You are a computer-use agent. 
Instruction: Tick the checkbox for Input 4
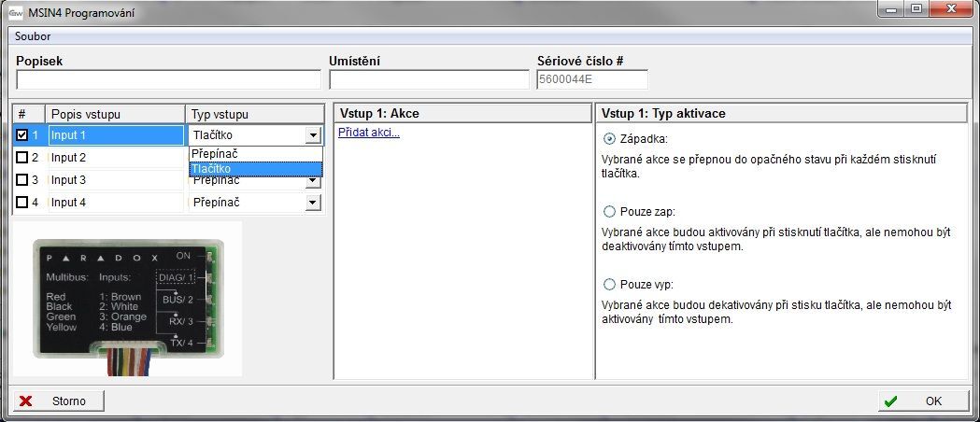pyautogui.click(x=22, y=202)
